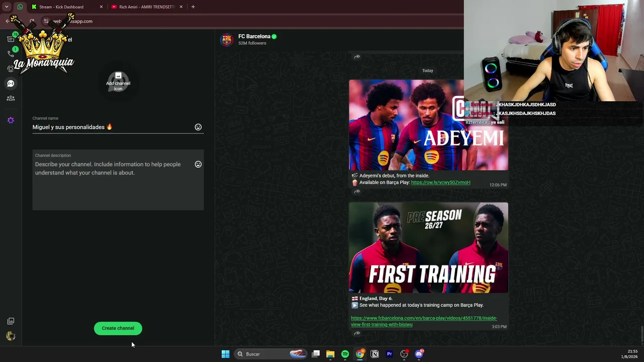644x362 pixels.
Task: Open the Communities icon in the sidebar
Action: click(11, 98)
